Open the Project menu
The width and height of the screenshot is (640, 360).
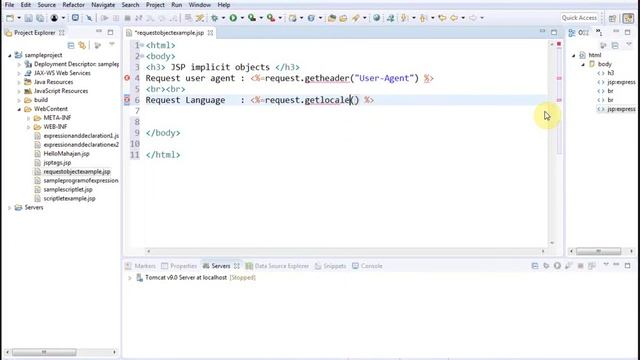(x=155, y=5)
